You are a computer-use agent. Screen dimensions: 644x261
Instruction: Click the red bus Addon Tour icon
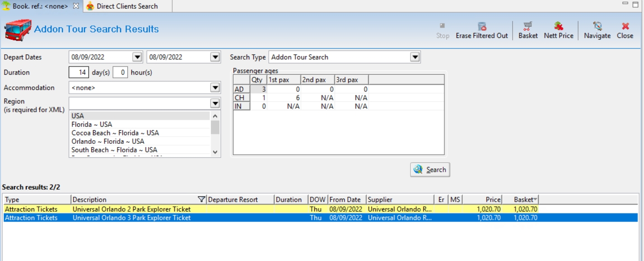18,30
